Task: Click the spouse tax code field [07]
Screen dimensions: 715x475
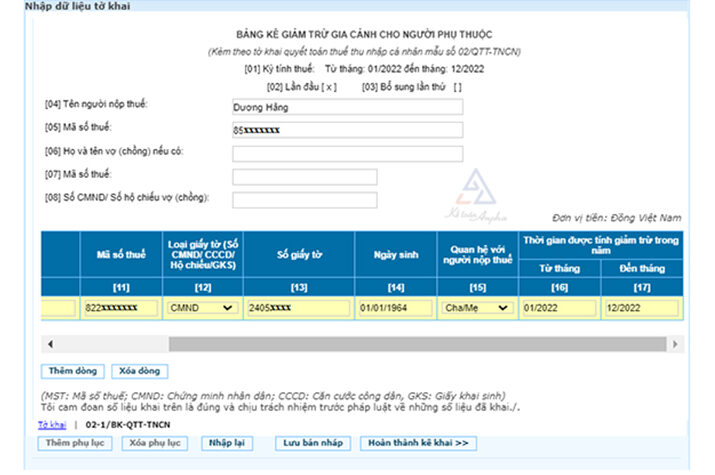Action: coord(305,177)
